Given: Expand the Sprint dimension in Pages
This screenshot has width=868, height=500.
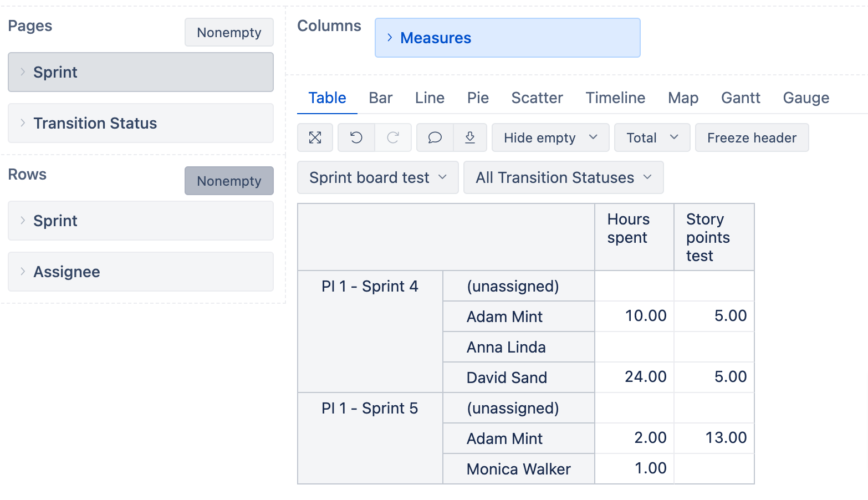Looking at the screenshot, I should 22,72.
